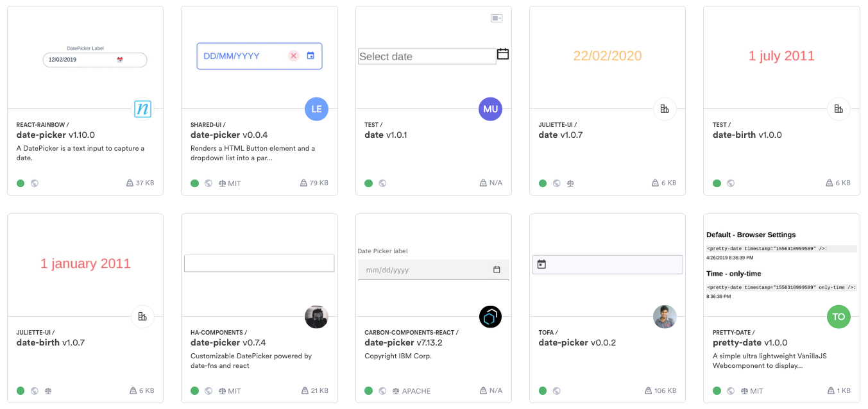
Task: Open the blue calendar icon in DD/MM/YYYY picker
Action: 312,56
